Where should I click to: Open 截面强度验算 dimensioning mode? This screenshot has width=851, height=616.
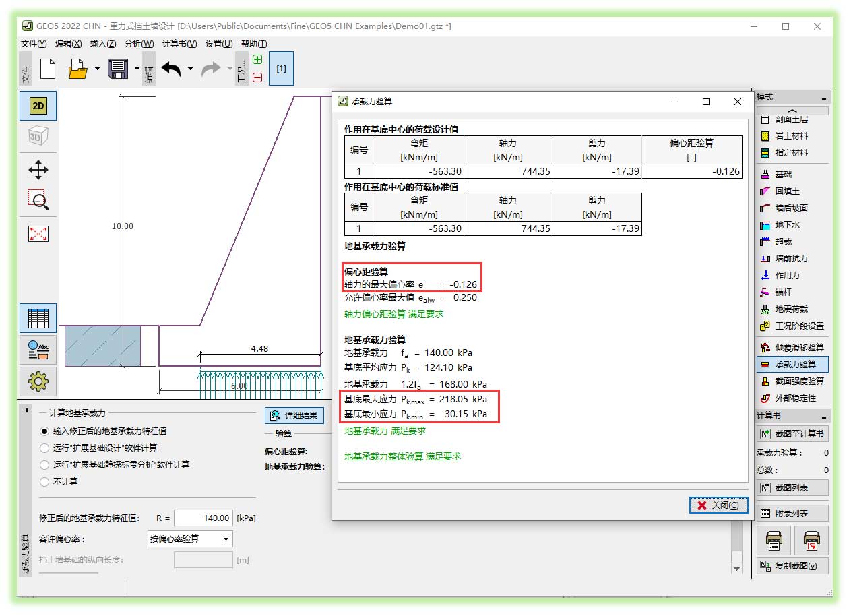[792, 381]
